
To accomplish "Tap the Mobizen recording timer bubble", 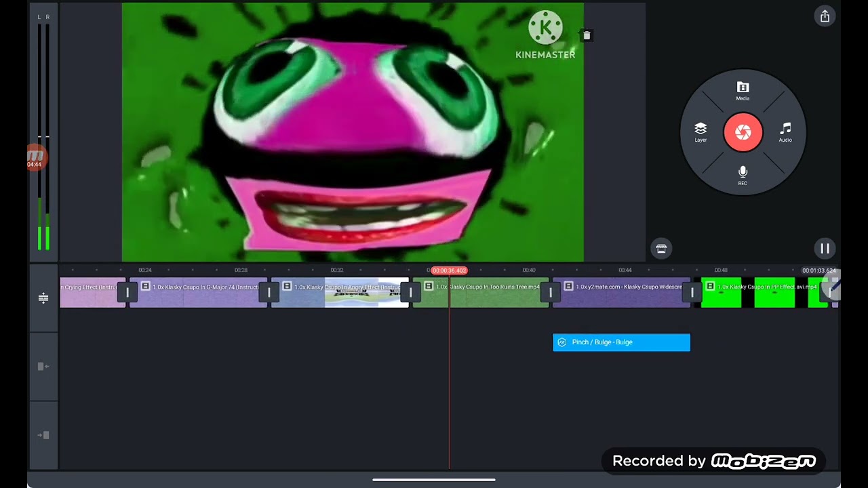I will (x=35, y=157).
